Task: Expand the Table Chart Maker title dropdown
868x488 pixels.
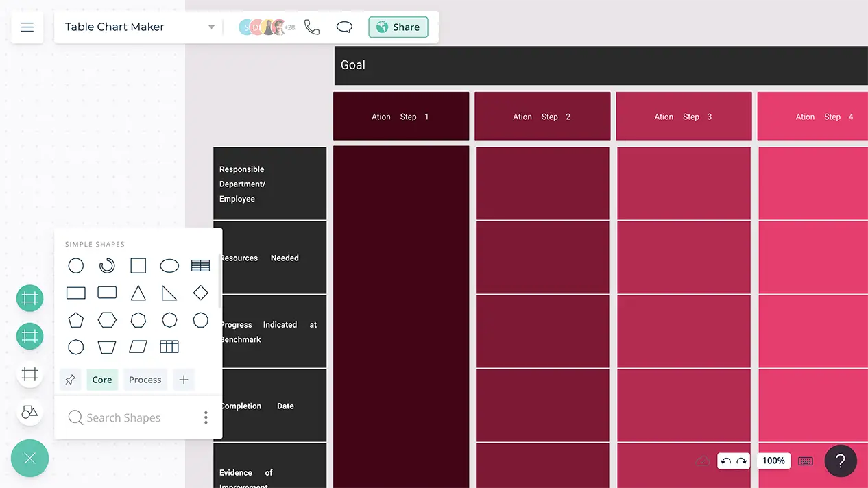Action: 211,27
